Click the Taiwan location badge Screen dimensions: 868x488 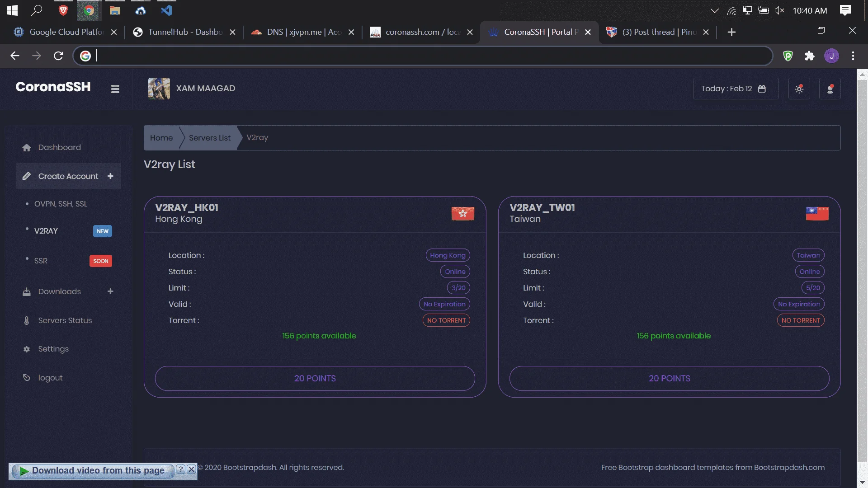pos(808,255)
